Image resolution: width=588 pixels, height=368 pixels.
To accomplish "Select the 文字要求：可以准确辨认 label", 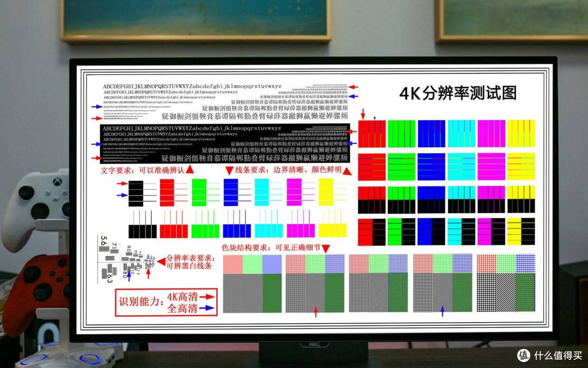I will [x=143, y=170].
